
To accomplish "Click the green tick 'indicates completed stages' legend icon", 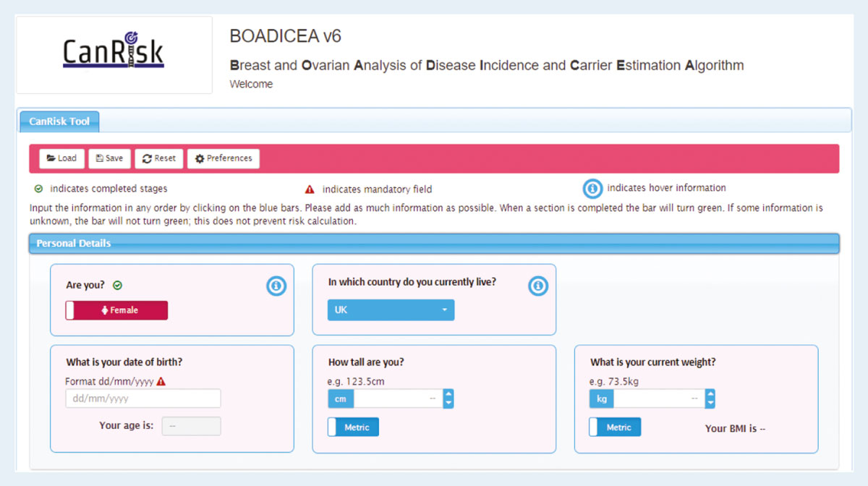I will (x=38, y=189).
